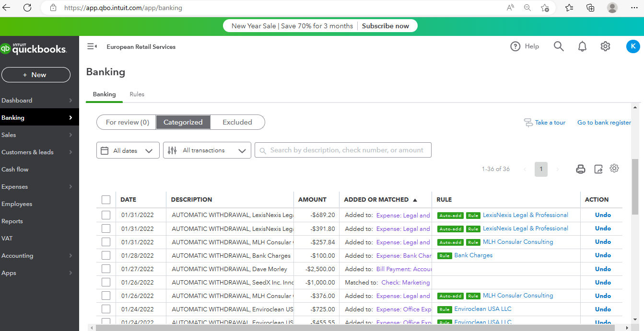This screenshot has height=331, width=644.
Task: Click the vertical scrollbar thumb
Action: (x=635, y=187)
